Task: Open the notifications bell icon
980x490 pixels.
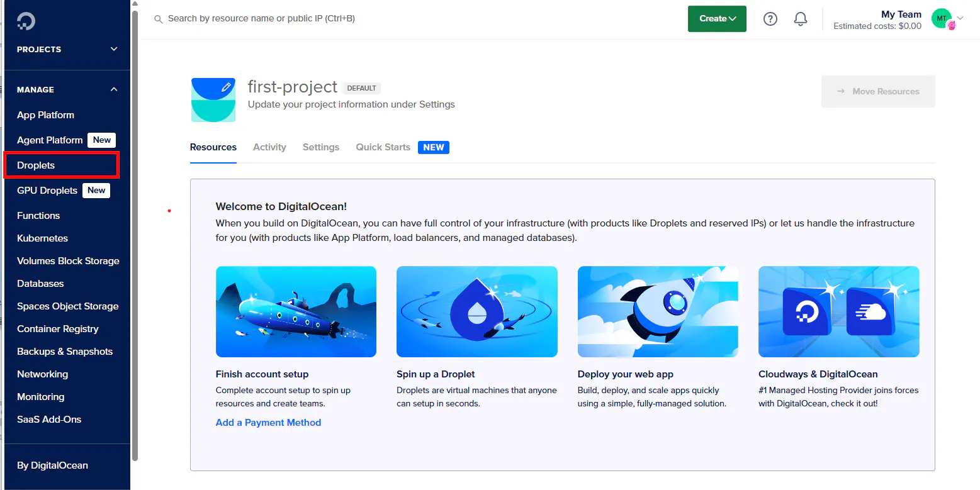Action: point(800,18)
